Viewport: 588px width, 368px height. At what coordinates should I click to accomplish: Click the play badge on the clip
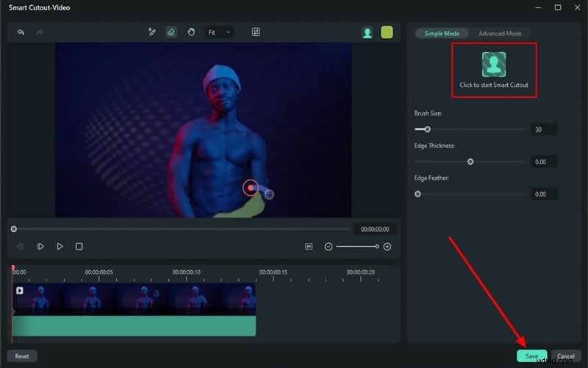20,291
